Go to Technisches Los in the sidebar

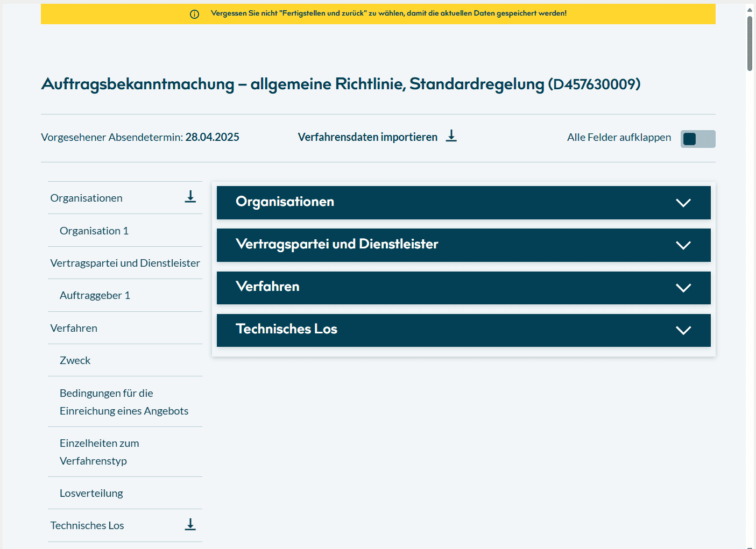point(87,525)
